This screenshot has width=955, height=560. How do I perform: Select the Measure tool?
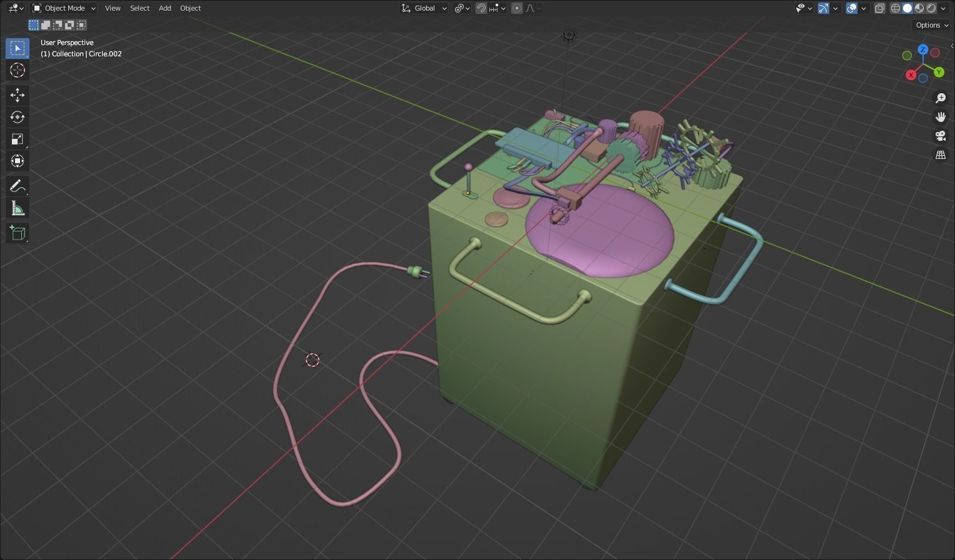click(17, 207)
